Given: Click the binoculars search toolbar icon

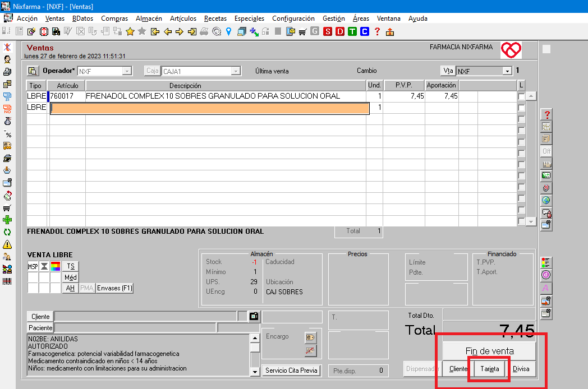Looking at the screenshot, I should (x=56, y=32).
